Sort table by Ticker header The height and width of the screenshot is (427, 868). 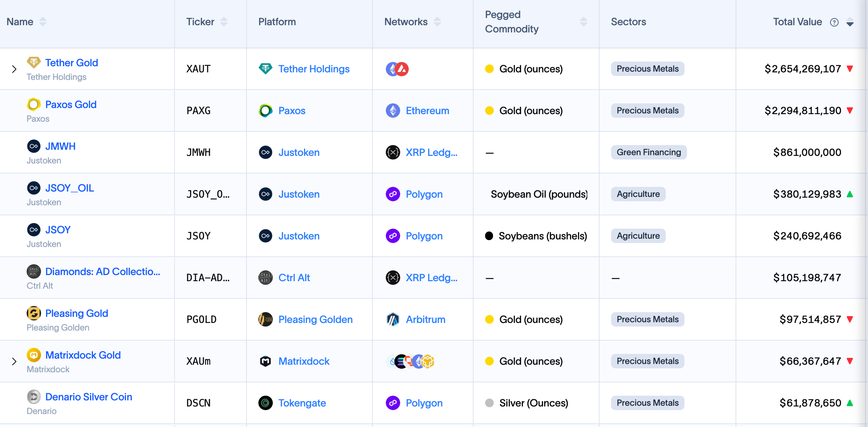click(x=224, y=22)
